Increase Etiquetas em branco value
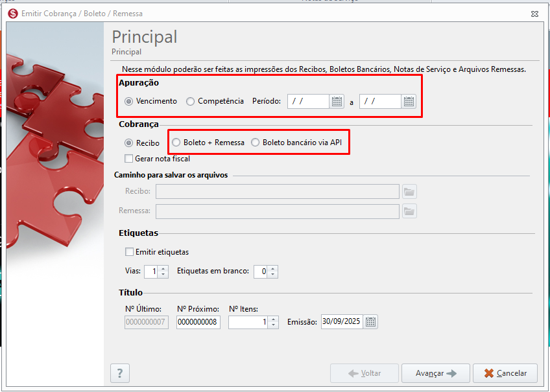This screenshot has height=392, width=550. coord(272,269)
